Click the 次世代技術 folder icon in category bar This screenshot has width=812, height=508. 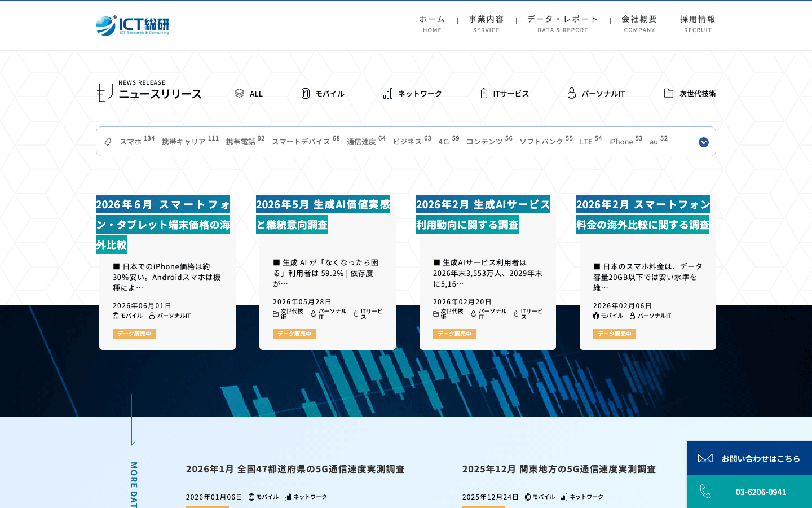pyautogui.click(x=669, y=93)
